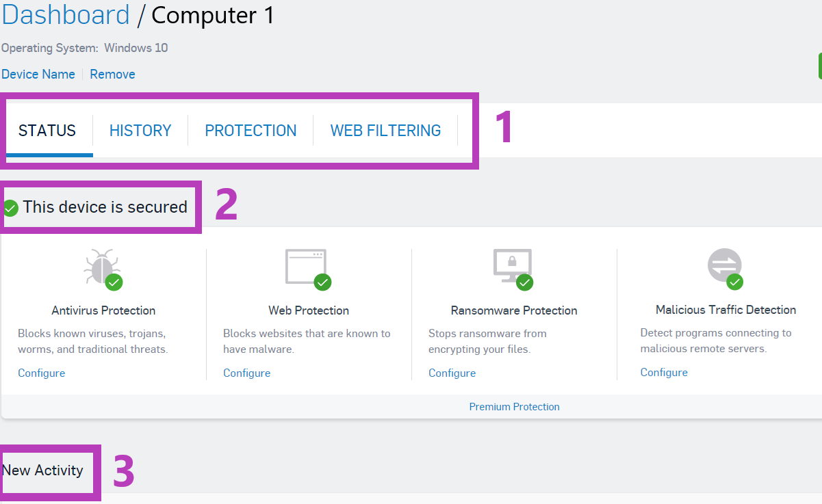Image resolution: width=822 pixels, height=504 pixels.
Task: Click green checkmark beside device secured message
Action: pyautogui.click(x=10, y=208)
